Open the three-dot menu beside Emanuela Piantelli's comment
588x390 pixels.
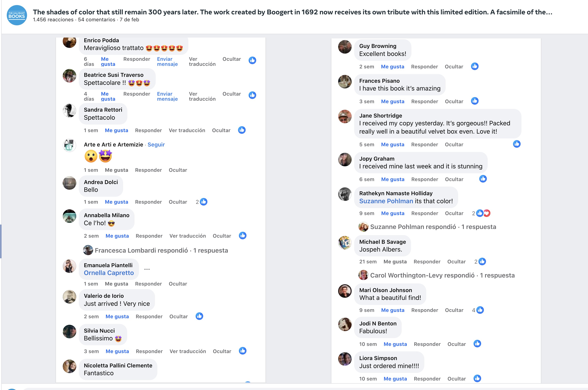(147, 269)
